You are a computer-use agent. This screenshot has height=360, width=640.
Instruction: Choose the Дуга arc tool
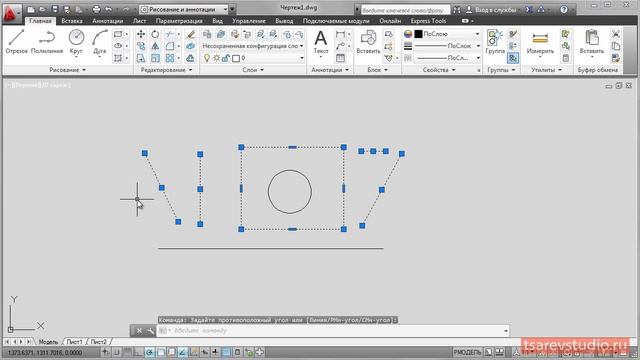click(x=99, y=42)
